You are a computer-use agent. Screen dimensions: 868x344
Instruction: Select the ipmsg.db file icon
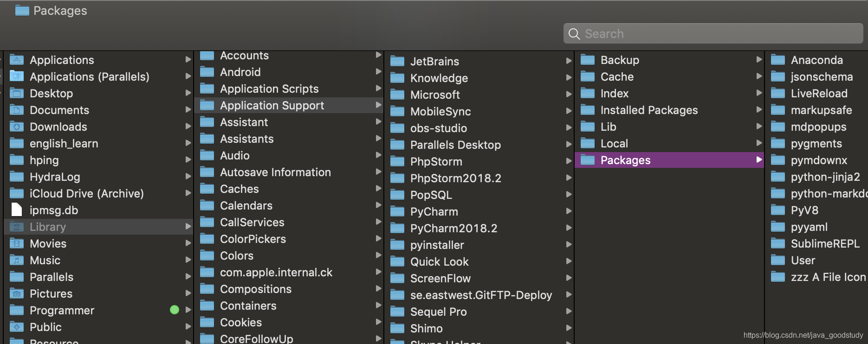[x=17, y=210]
